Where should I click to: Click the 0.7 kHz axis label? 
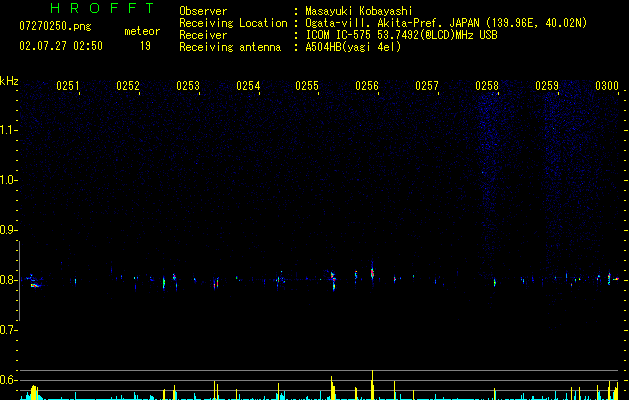[8, 330]
